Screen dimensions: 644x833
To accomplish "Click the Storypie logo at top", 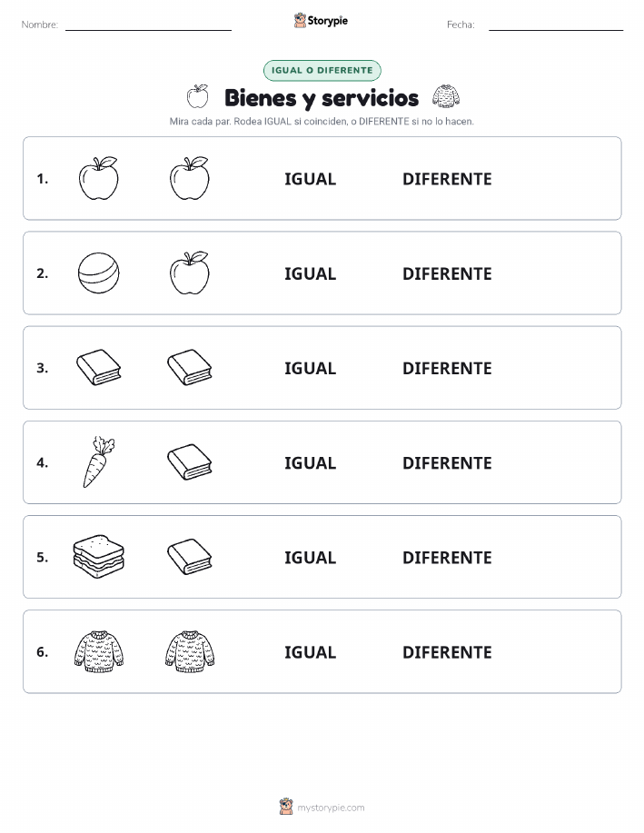I will pyautogui.click(x=321, y=21).
